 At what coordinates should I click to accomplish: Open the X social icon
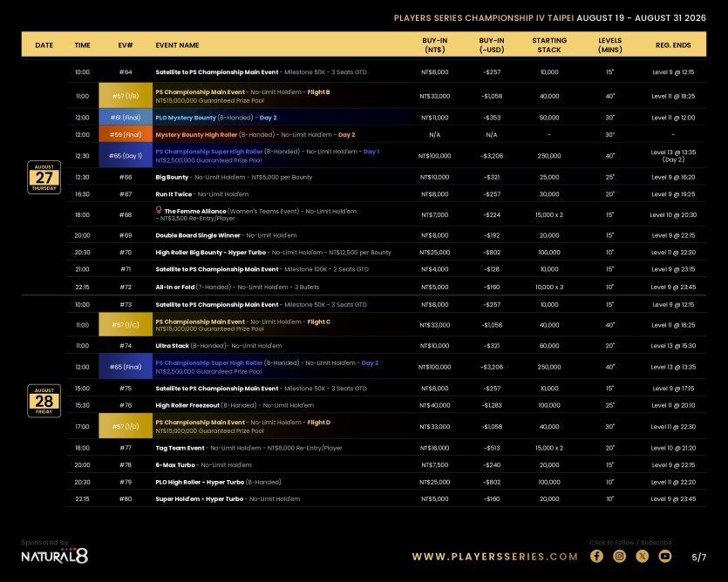pos(642,556)
